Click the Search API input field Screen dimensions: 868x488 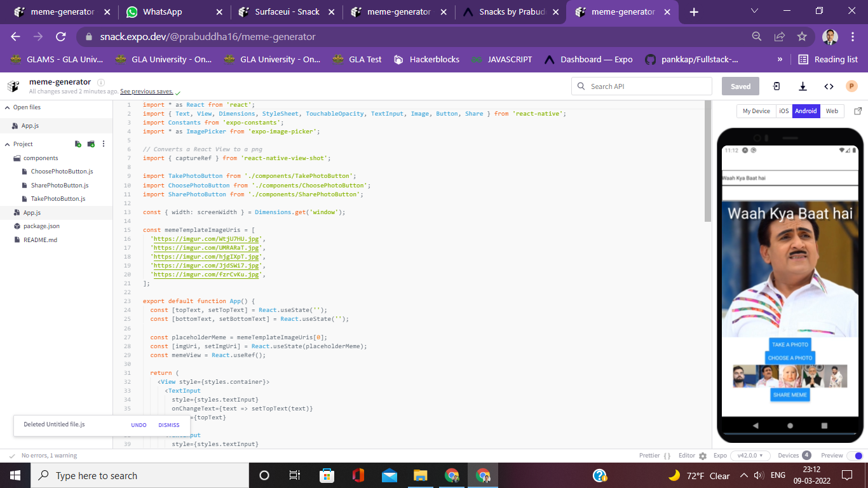click(x=642, y=85)
